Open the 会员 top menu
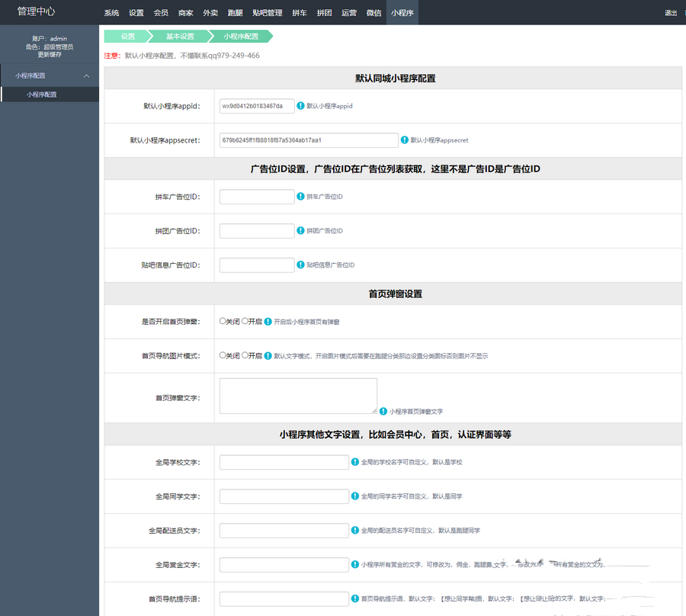The image size is (686, 616). 161,13
